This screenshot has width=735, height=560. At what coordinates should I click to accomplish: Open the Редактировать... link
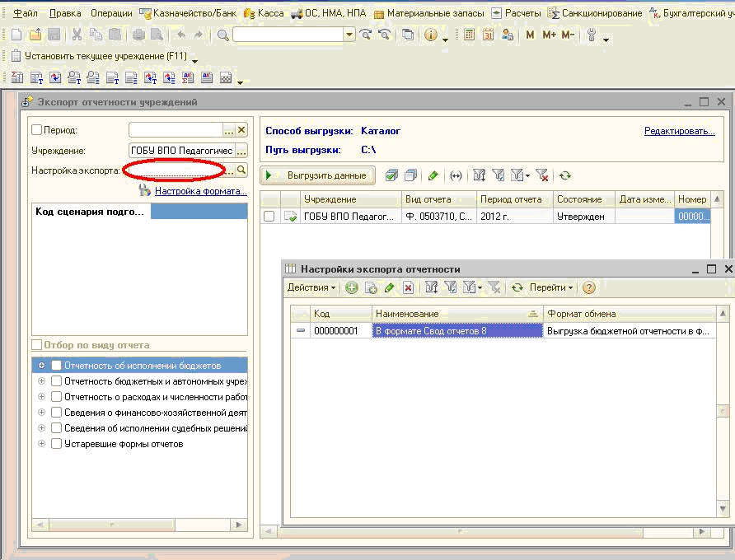tap(679, 131)
